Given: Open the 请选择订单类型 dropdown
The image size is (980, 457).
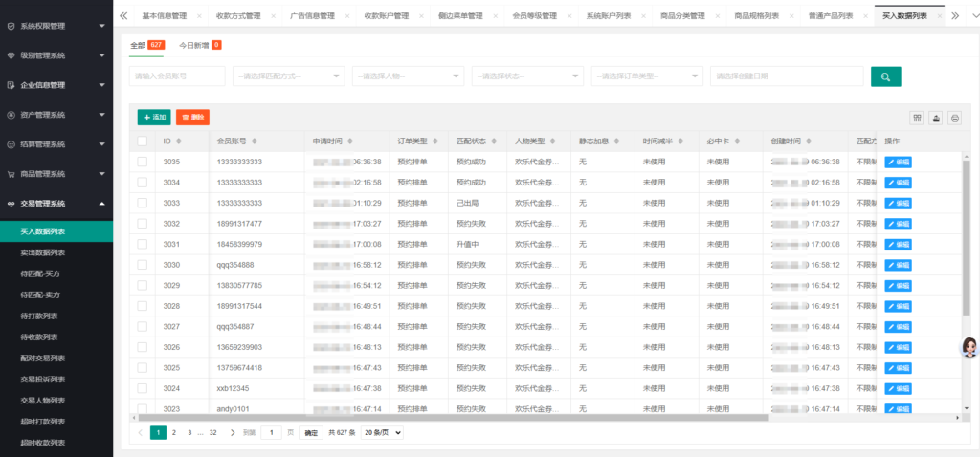Looking at the screenshot, I should click(x=647, y=76).
